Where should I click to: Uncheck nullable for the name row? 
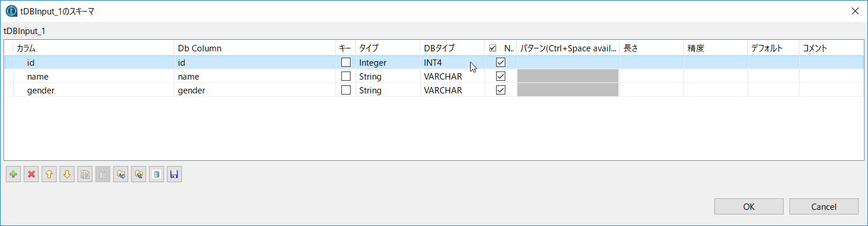(501, 76)
